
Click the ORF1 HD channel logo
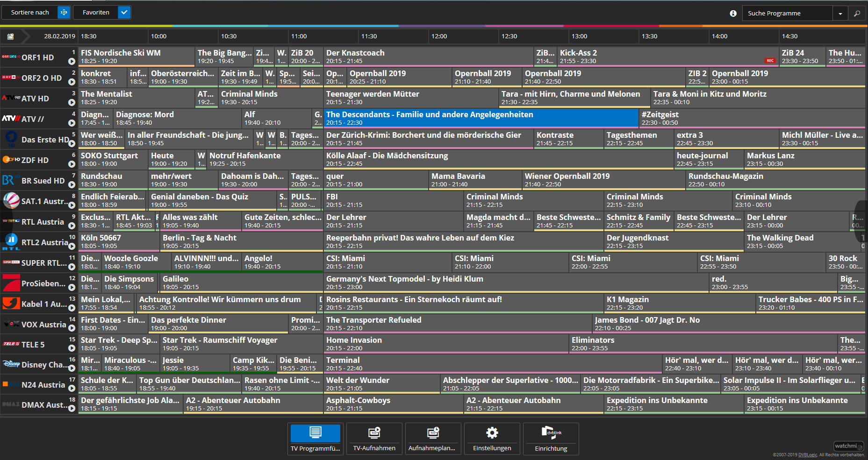[x=11, y=57]
